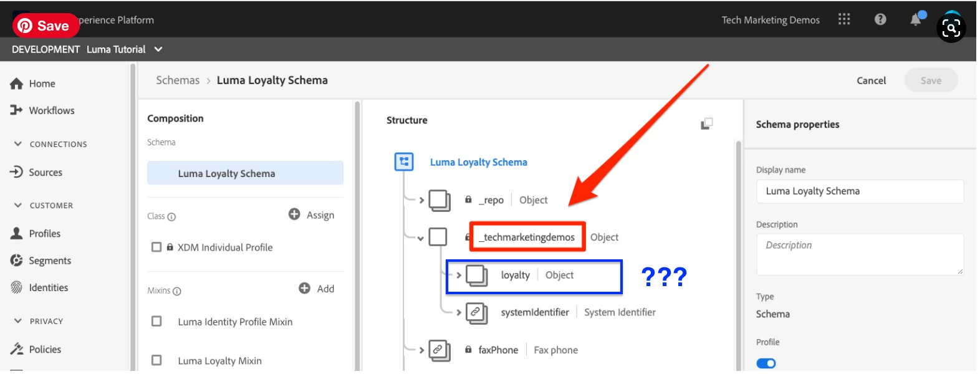
Task: Collapse the CUSTOMER section
Action: [x=17, y=205]
